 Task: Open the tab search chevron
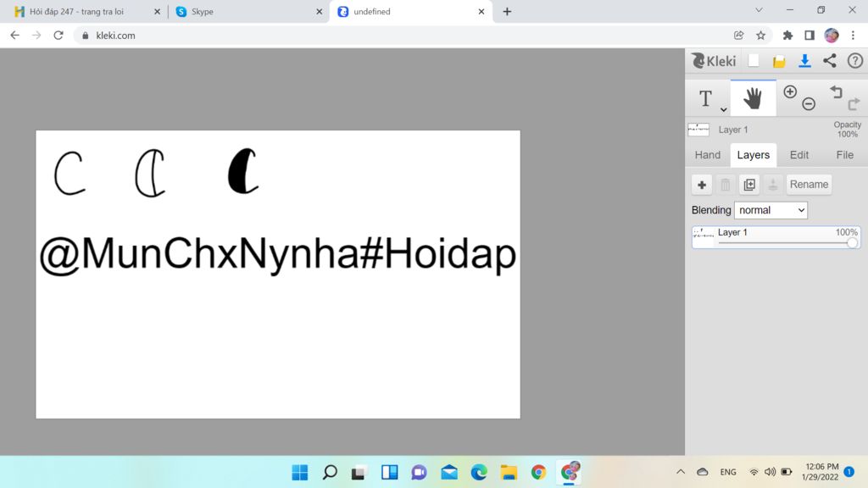coord(759,10)
